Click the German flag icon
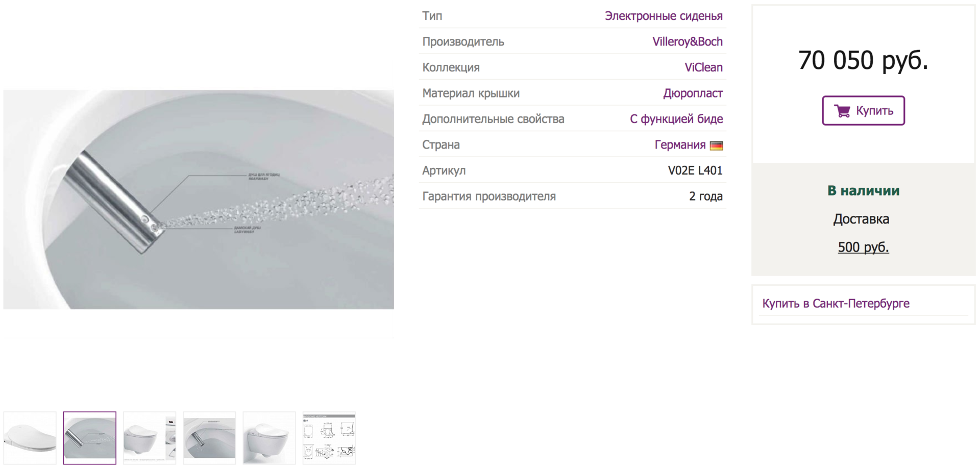The width and height of the screenshot is (980, 468). point(717,145)
